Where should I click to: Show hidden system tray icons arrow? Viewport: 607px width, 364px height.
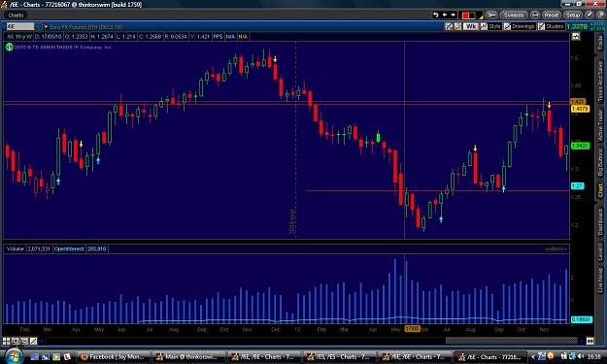(533, 356)
